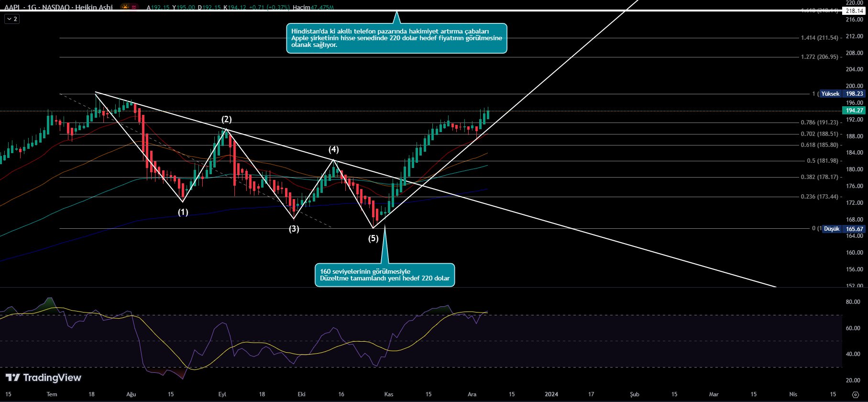This screenshot has height=402, width=868.
Task: Select Fibonacci level 0.702 (188.51)
Action: (x=820, y=134)
